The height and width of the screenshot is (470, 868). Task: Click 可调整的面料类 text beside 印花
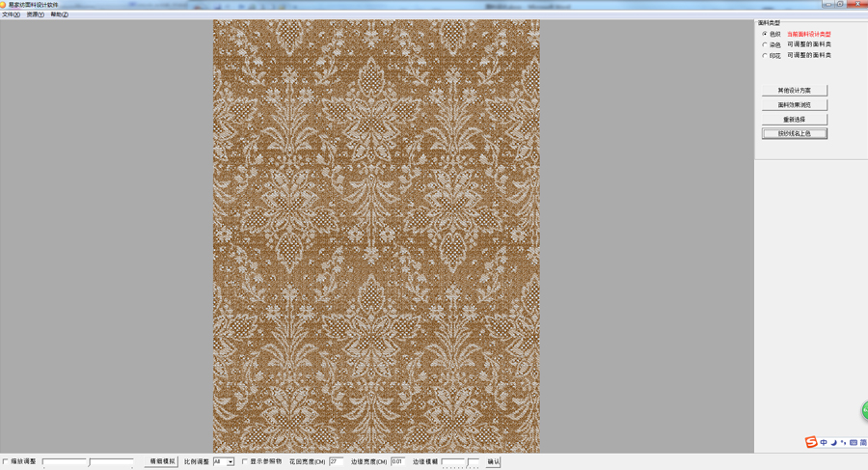(809, 55)
